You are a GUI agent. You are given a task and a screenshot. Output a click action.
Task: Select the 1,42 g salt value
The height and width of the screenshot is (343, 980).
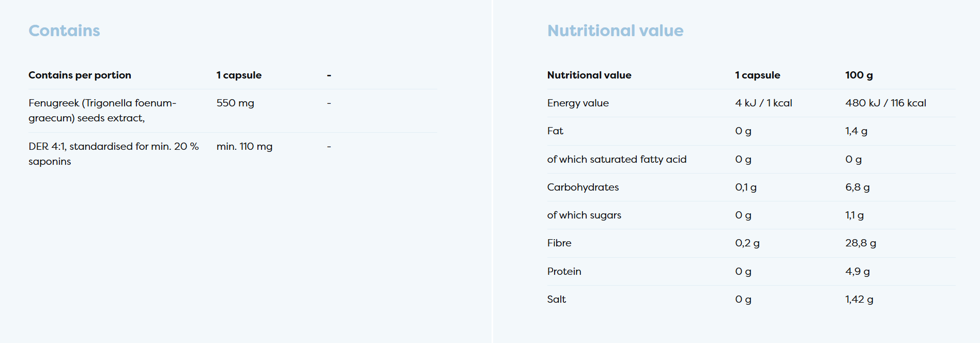[x=859, y=300]
